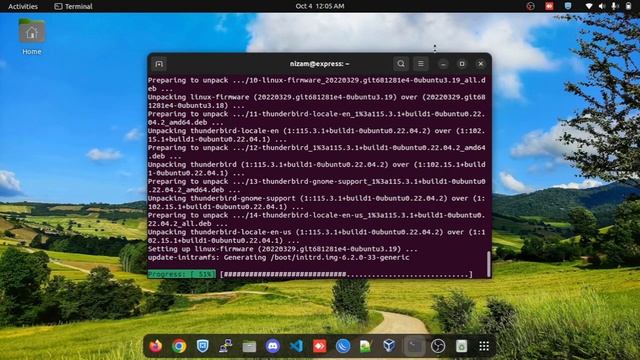Screen dimensions: 640x360
Task: Open the blue shield app in dock
Action: (202, 346)
